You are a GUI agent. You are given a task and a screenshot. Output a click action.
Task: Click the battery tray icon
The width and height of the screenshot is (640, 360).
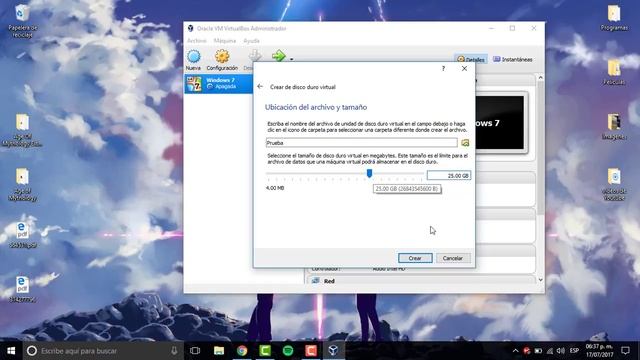pos(538,351)
